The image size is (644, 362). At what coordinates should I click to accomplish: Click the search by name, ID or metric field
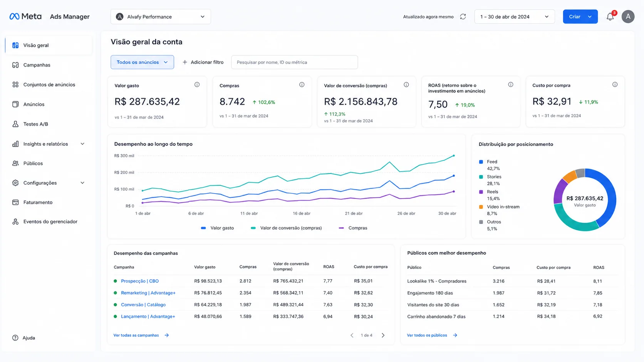click(x=294, y=62)
